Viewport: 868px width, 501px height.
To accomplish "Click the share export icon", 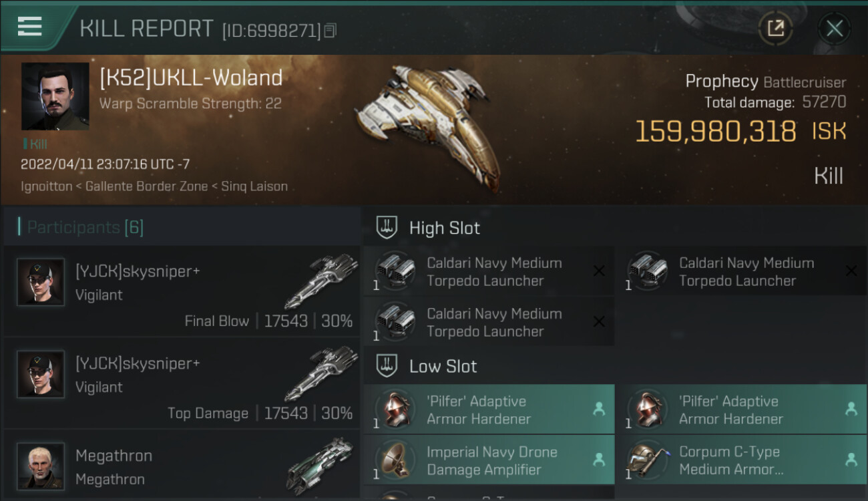I will point(775,29).
